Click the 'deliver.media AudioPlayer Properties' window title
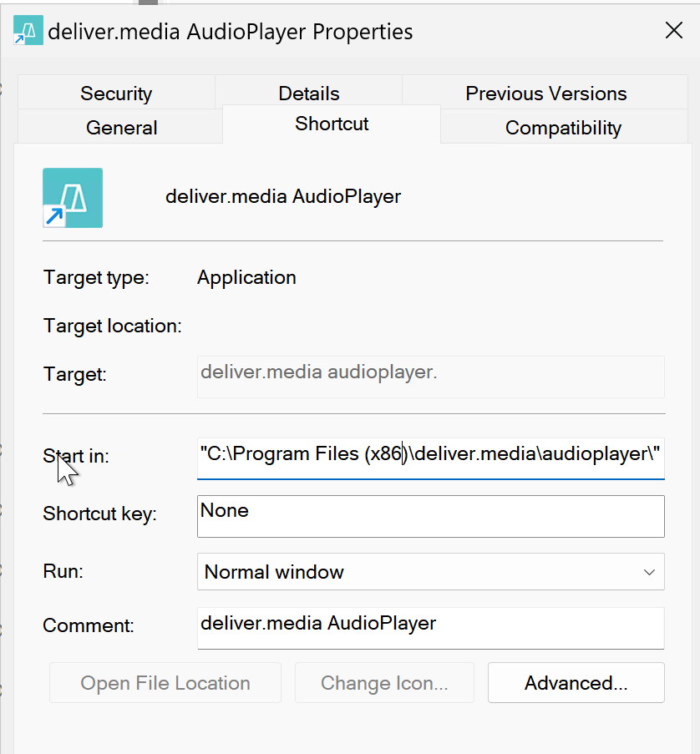The width and height of the screenshot is (700, 754). click(x=231, y=32)
